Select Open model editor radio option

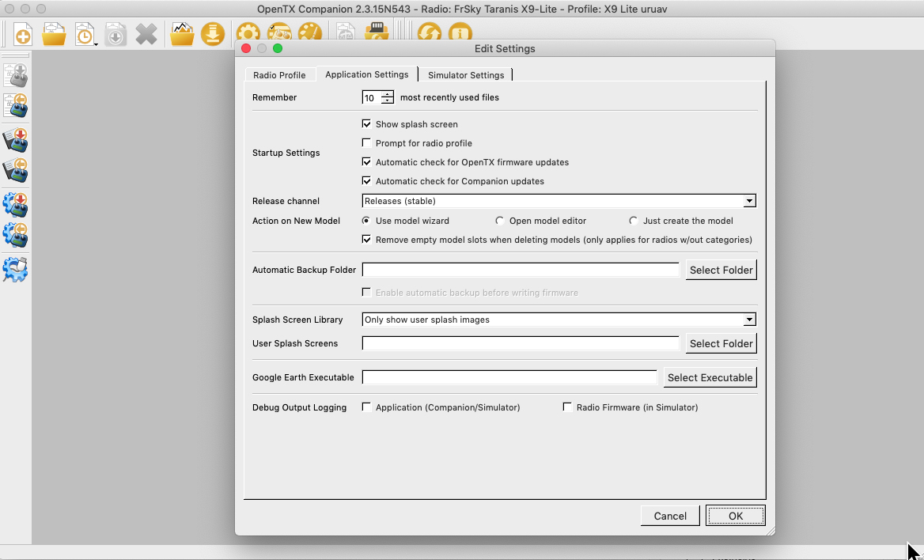500,221
